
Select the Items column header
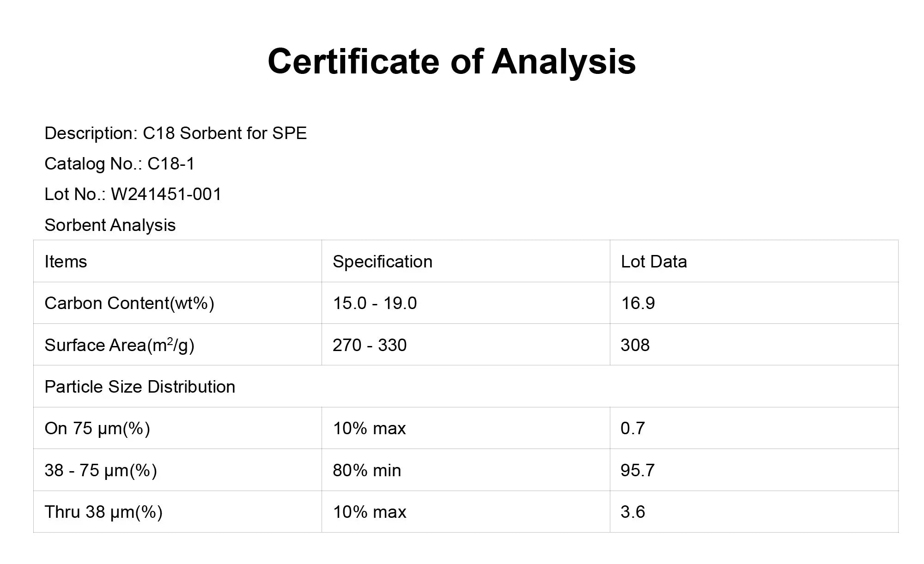pyautogui.click(x=177, y=261)
